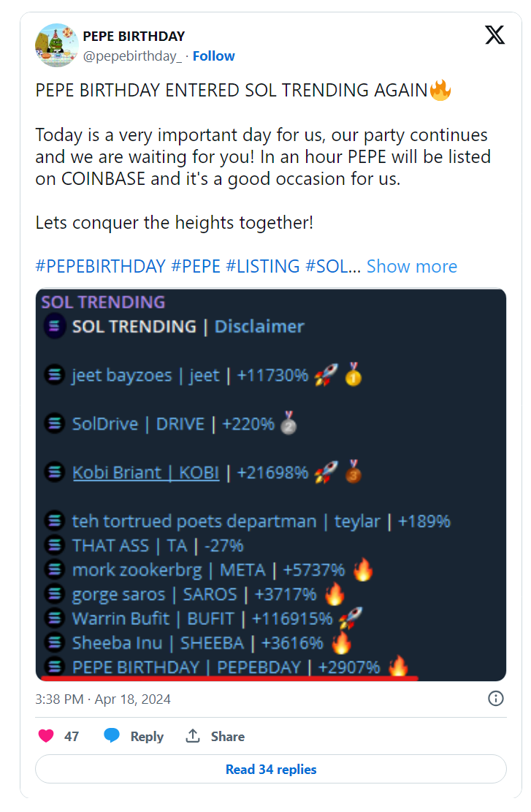
Task: Click the PEPE BIRTHDAY display name
Action: (x=134, y=36)
